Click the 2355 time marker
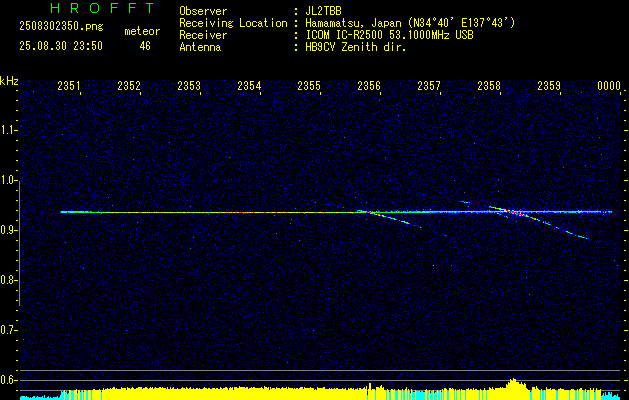The image size is (629, 400). (x=308, y=86)
